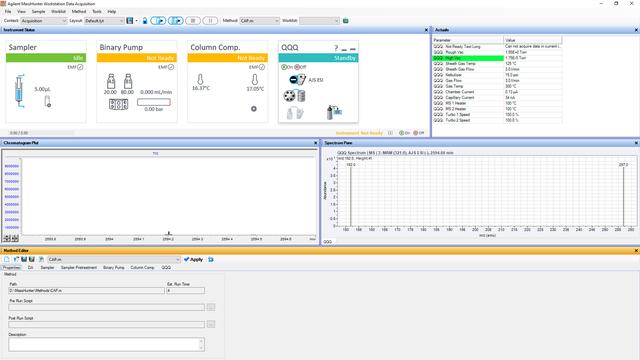
Task: Click the print method icon in Method Editor
Action: click(x=41, y=259)
